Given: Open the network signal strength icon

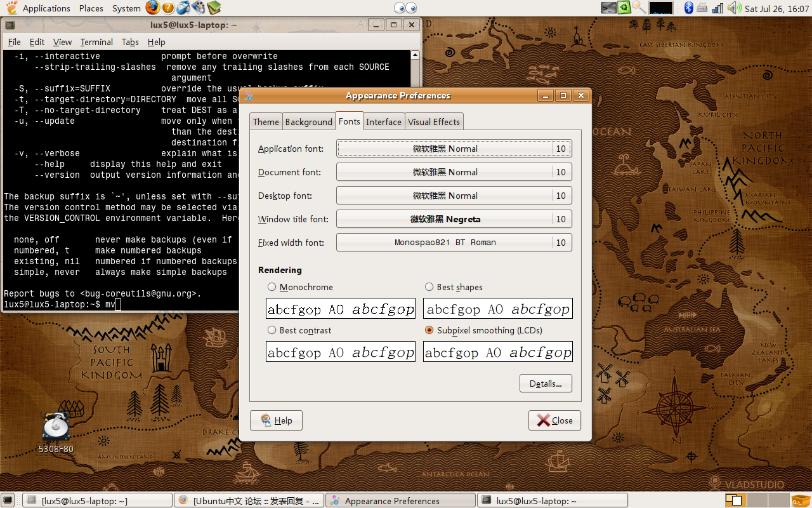Looking at the screenshot, I should (x=718, y=8).
